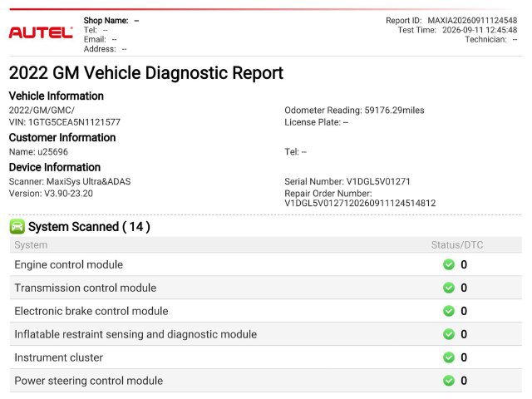The width and height of the screenshot is (532, 399).
Task: Click the Device Information heading
Action: 55,167
